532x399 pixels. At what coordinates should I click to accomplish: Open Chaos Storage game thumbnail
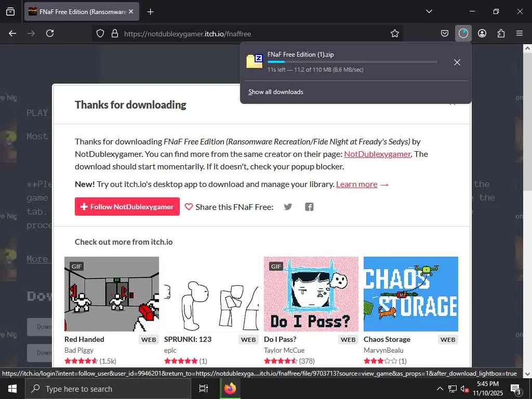click(x=411, y=294)
